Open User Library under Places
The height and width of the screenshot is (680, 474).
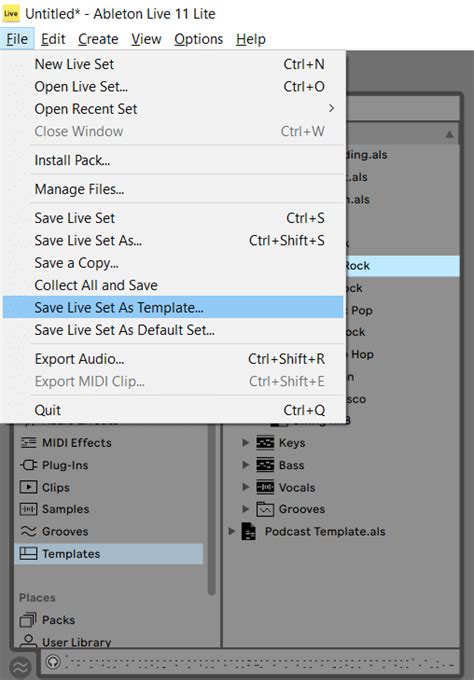pyautogui.click(x=108, y=642)
